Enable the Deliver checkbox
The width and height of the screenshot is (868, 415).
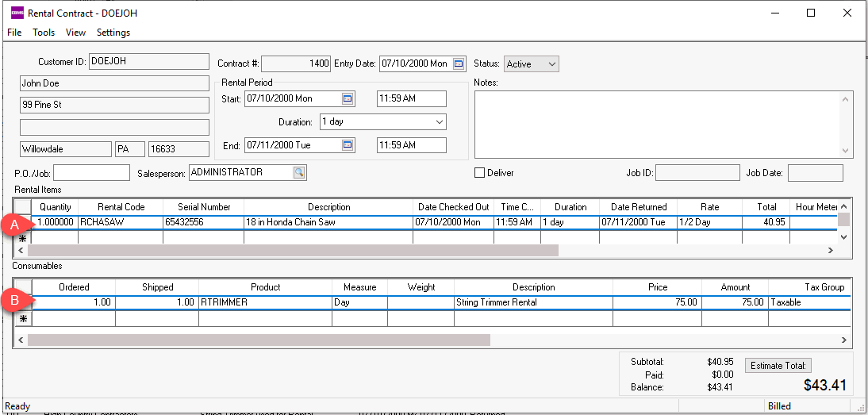click(479, 172)
